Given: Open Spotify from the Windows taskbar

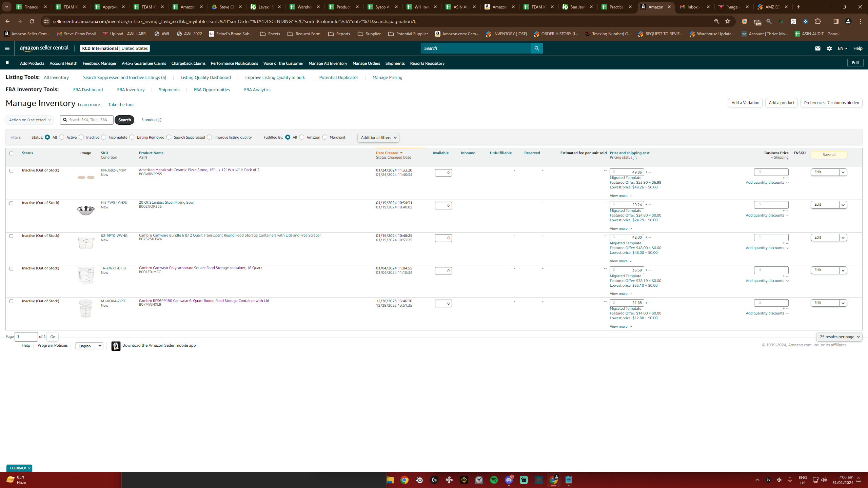Looking at the screenshot, I should [494, 480].
